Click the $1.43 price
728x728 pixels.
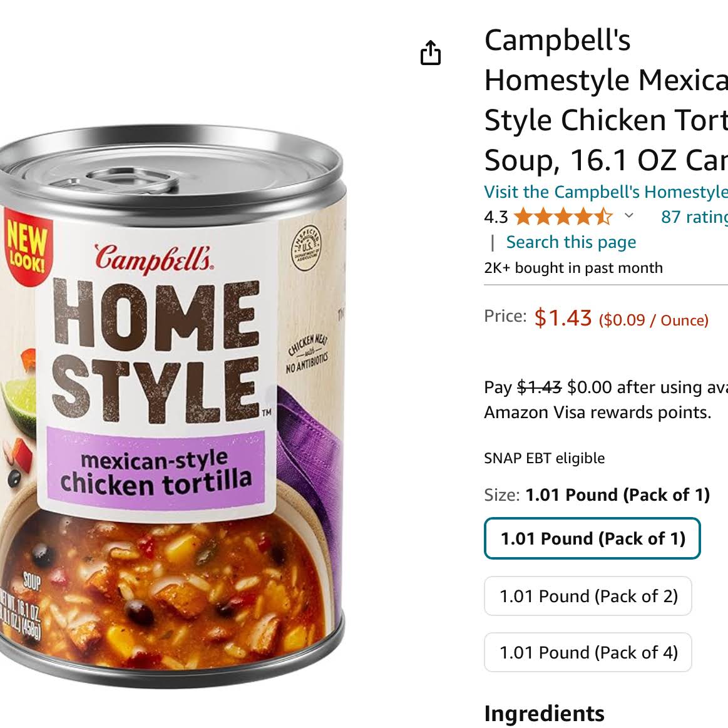pos(563,318)
